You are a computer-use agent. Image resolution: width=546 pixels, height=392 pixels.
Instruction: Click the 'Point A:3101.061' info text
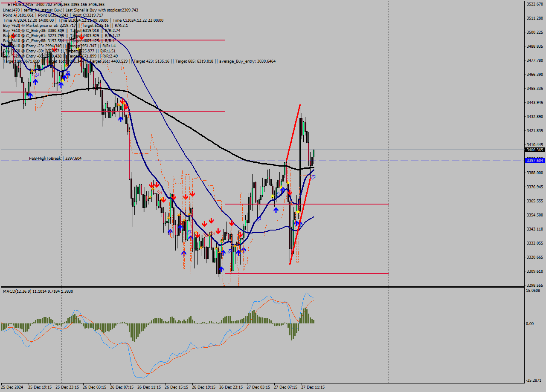coord(17,15)
